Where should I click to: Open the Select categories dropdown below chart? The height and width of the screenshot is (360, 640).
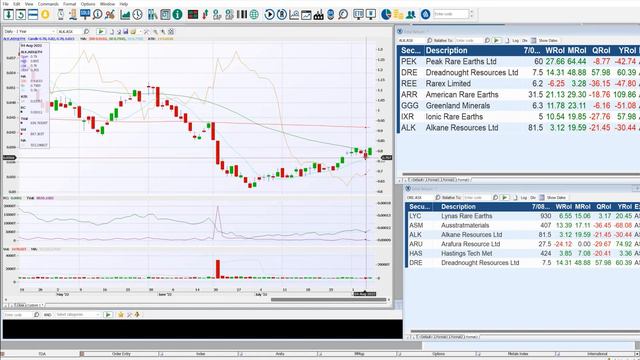[x=78, y=315]
